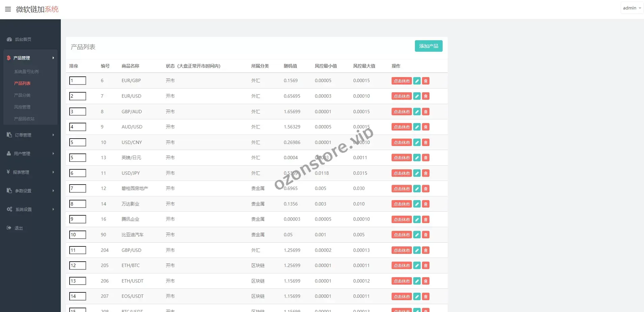The height and width of the screenshot is (312, 644).
Task: Click the sort order field for EUR/GBP
Action: 78,80
